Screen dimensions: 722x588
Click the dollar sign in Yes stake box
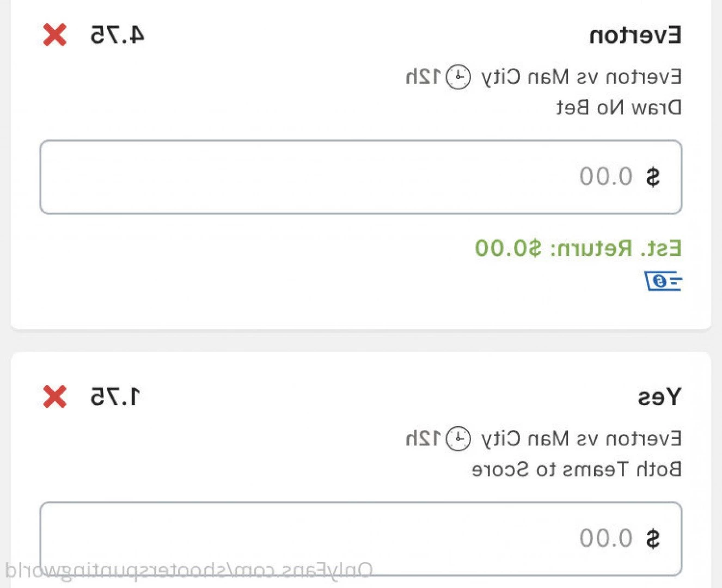pyautogui.click(x=652, y=538)
